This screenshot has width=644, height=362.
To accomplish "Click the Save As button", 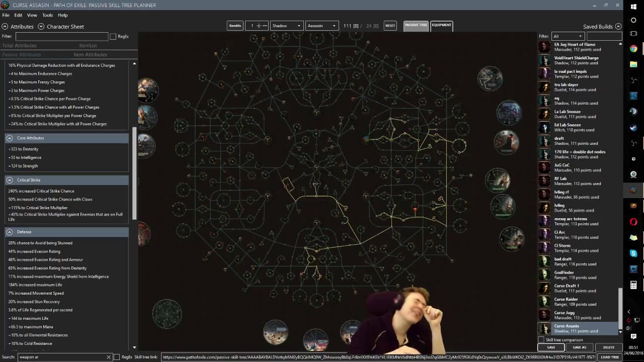I will (x=579, y=347).
